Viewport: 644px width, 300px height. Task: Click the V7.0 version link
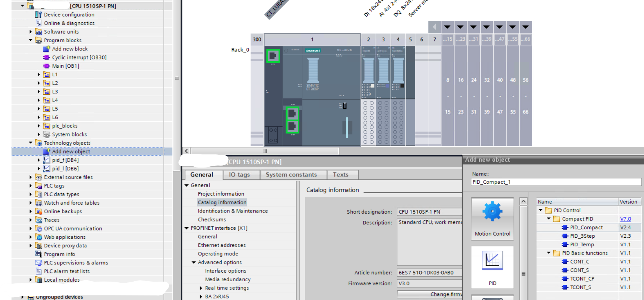click(x=625, y=219)
